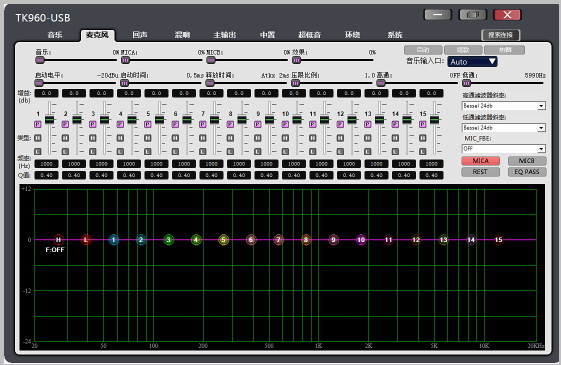Click the band 10 gain fader knob

(x=297, y=119)
